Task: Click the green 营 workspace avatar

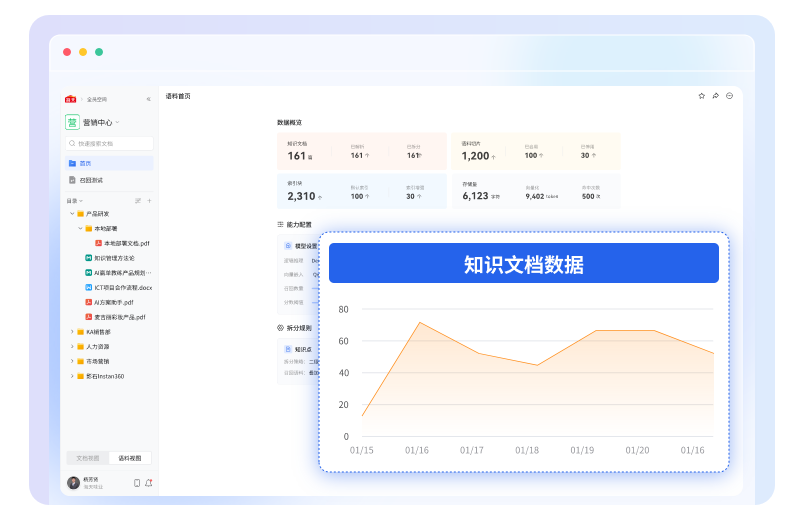Action: point(72,122)
